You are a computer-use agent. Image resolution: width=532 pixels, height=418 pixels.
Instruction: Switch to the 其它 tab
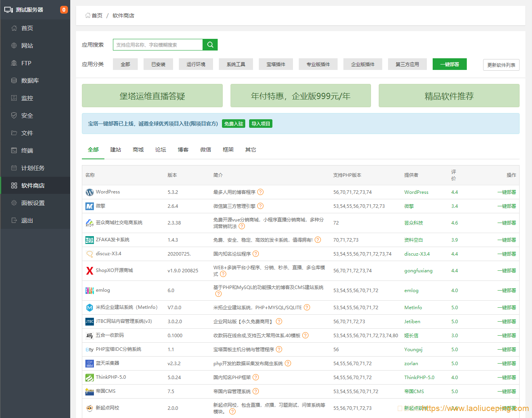251,150
